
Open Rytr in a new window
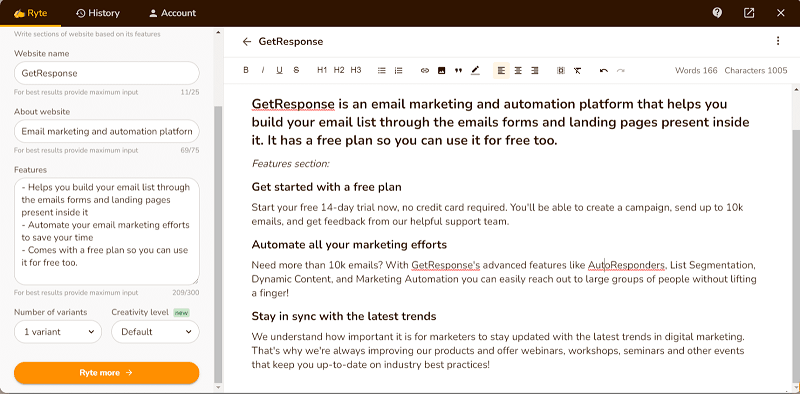749,13
